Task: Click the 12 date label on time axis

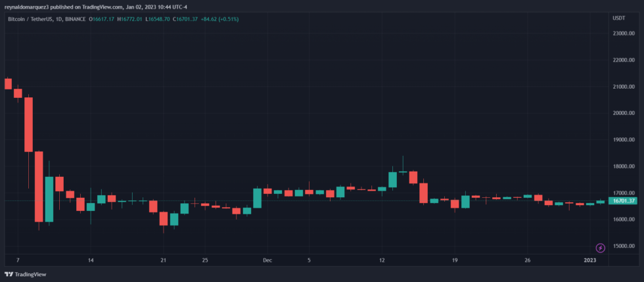Action: point(382,260)
